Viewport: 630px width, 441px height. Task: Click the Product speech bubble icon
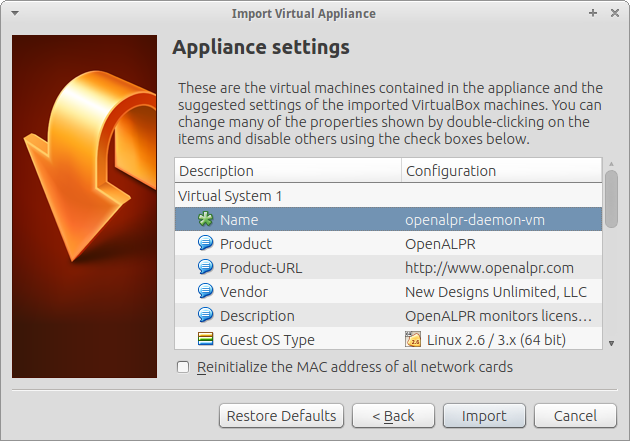tap(206, 243)
